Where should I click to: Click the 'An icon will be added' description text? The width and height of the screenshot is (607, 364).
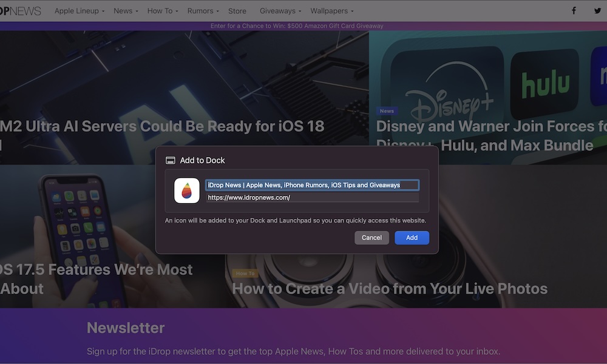tap(296, 220)
